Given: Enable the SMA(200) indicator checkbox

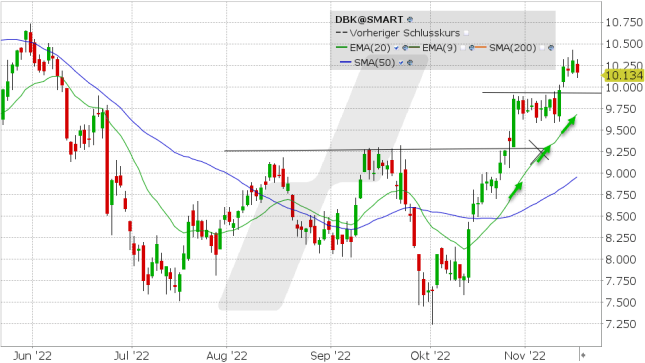Looking at the screenshot, I should point(542,48).
